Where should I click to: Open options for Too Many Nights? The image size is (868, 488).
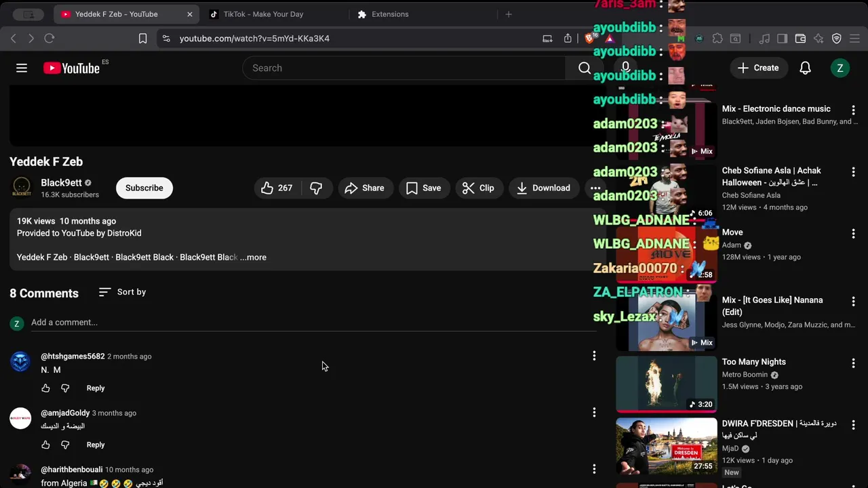853,363
